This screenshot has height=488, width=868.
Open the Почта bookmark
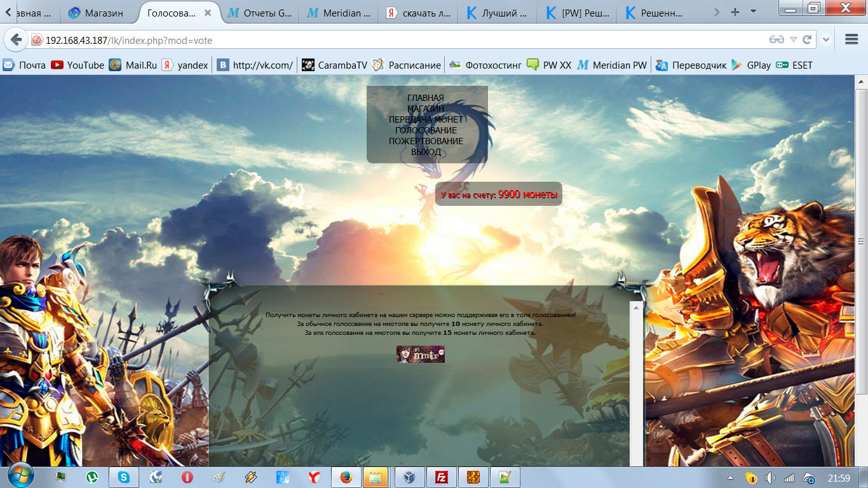click(x=25, y=65)
